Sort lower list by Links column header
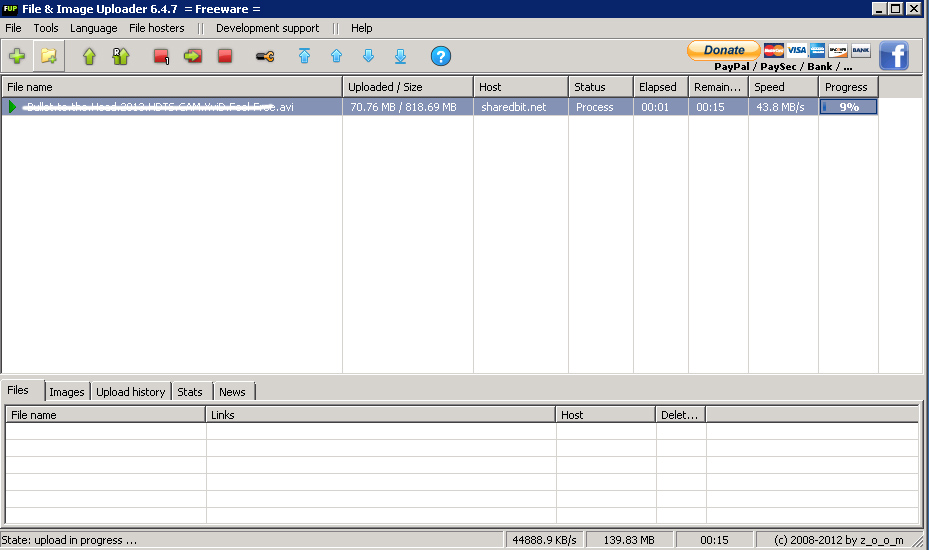This screenshot has width=929, height=550. point(380,414)
